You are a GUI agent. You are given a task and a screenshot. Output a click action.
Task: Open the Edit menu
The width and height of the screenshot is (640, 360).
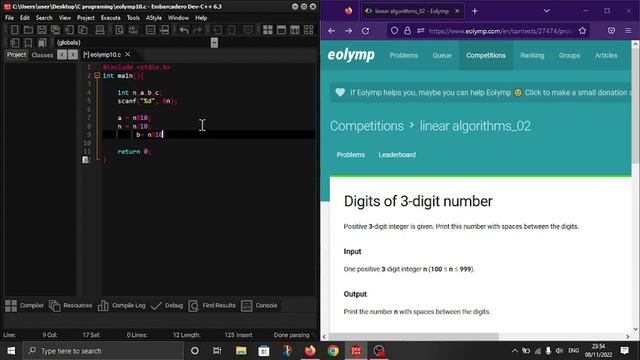click(x=25, y=18)
